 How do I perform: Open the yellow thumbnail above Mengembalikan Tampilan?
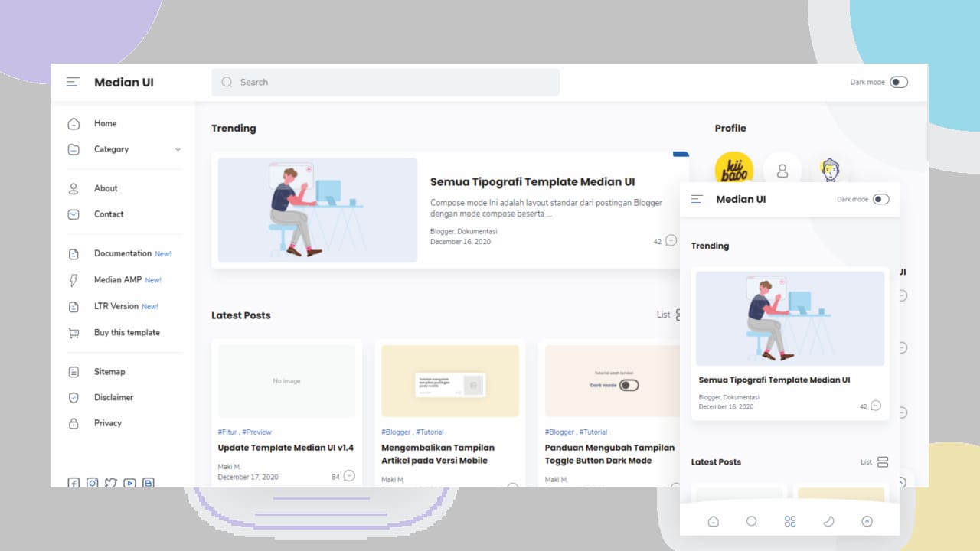click(450, 380)
